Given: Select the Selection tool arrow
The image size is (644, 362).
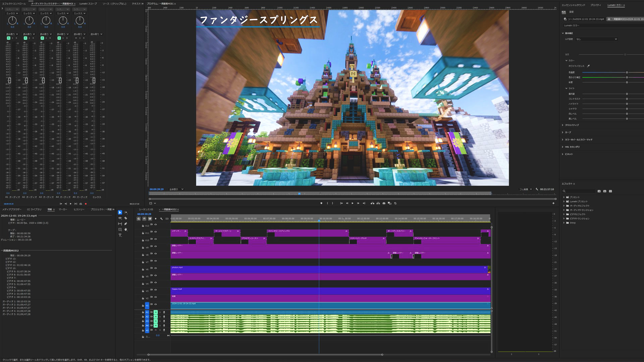Looking at the screenshot, I should (120, 213).
